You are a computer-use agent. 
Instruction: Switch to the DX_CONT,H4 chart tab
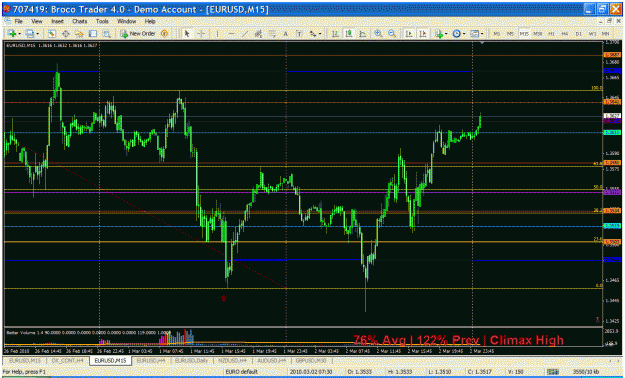coord(67,360)
